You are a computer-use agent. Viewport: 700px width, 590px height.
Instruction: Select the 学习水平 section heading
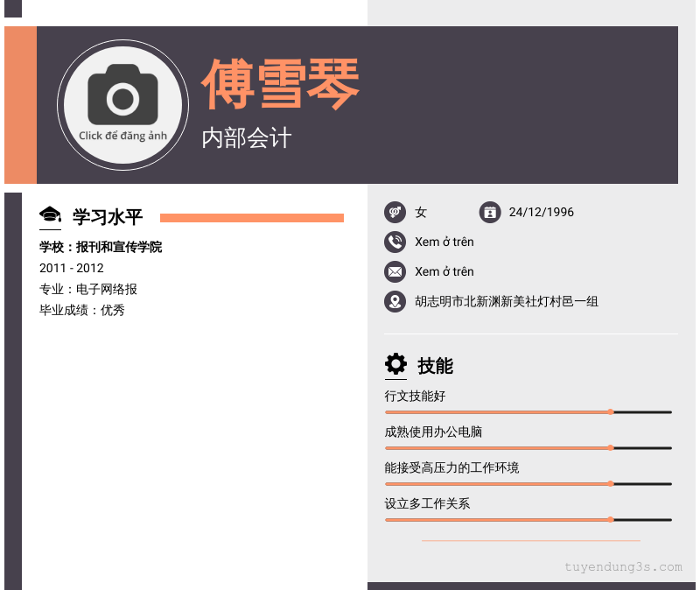pos(107,217)
